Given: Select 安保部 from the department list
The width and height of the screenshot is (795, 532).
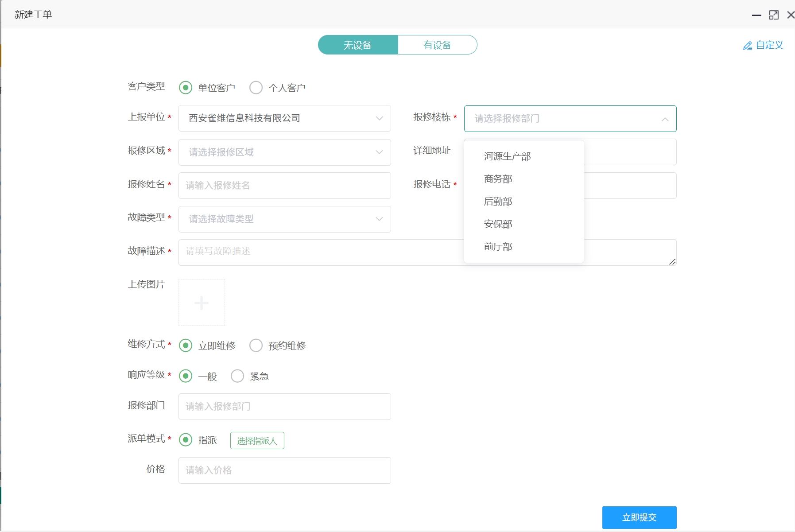Looking at the screenshot, I should 498,224.
